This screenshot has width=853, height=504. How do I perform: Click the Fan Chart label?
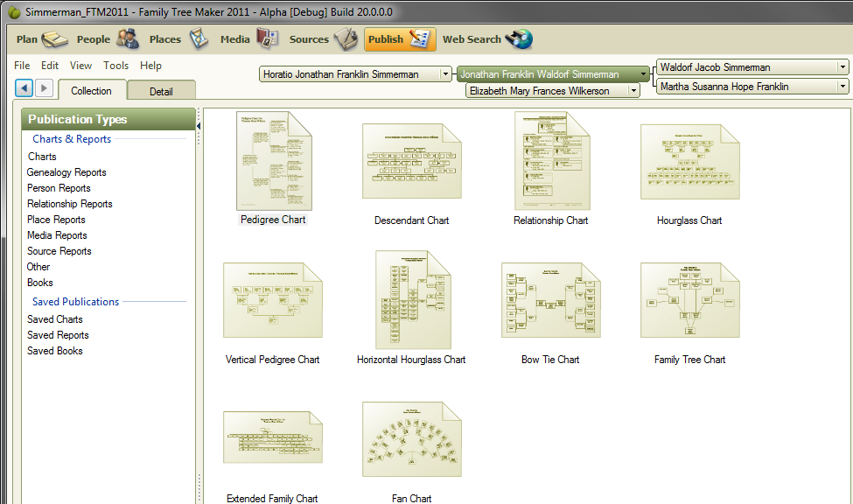click(412, 498)
